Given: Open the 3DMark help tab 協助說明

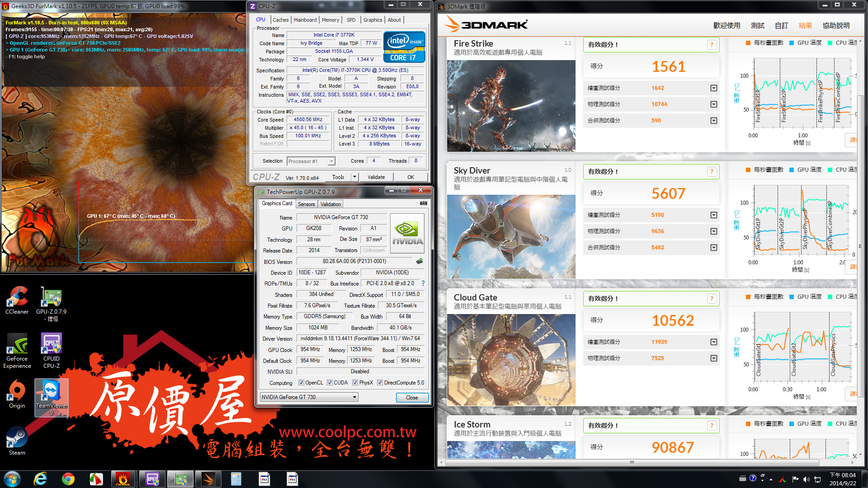Looking at the screenshot, I should (836, 26).
